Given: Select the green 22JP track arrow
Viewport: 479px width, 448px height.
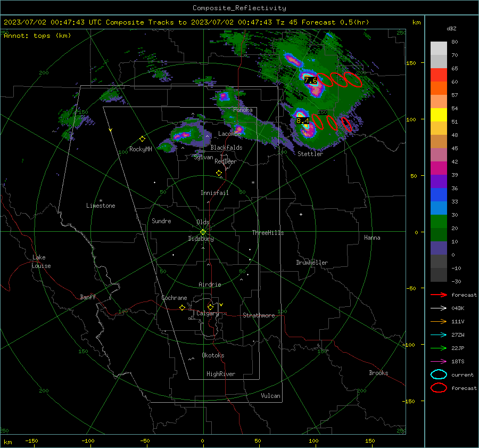Looking at the screenshot, I should 439,348.
